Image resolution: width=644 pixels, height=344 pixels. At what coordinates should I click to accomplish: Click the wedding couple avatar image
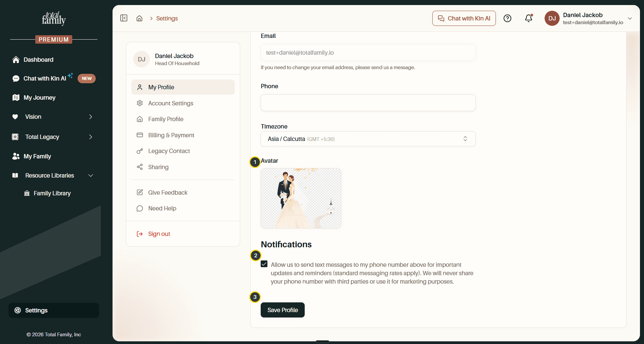click(301, 198)
